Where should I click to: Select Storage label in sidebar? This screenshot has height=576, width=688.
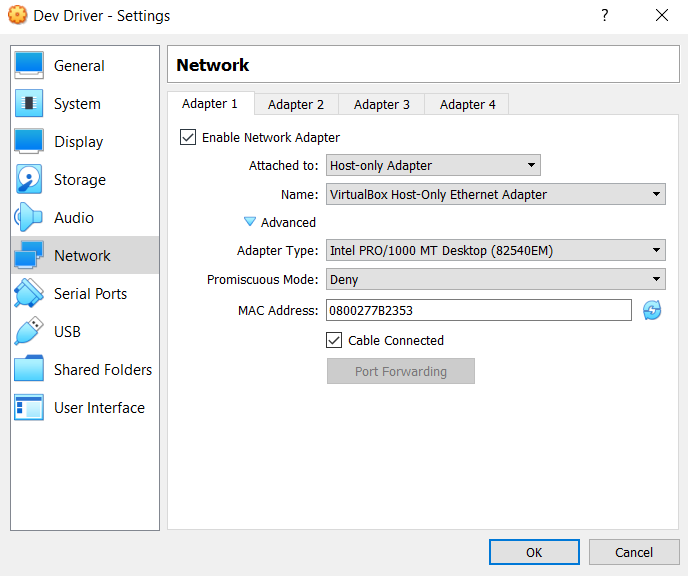click(x=80, y=180)
